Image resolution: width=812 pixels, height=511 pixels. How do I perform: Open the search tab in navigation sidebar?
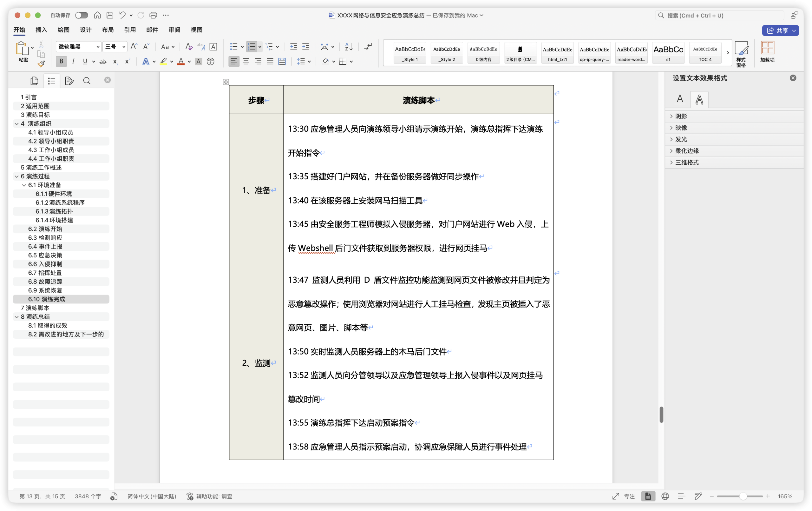[x=87, y=81]
